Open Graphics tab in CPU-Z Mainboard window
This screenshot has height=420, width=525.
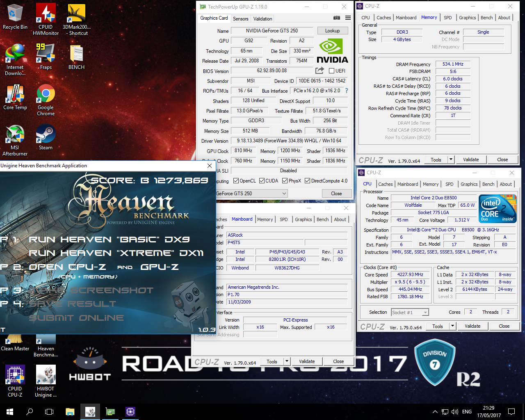304,219
